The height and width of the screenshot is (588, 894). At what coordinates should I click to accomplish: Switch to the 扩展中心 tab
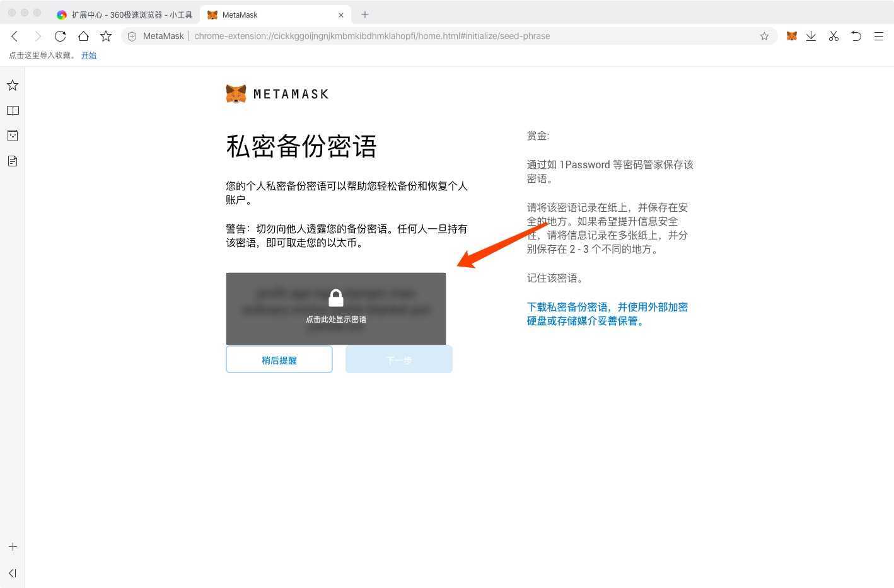coord(125,14)
